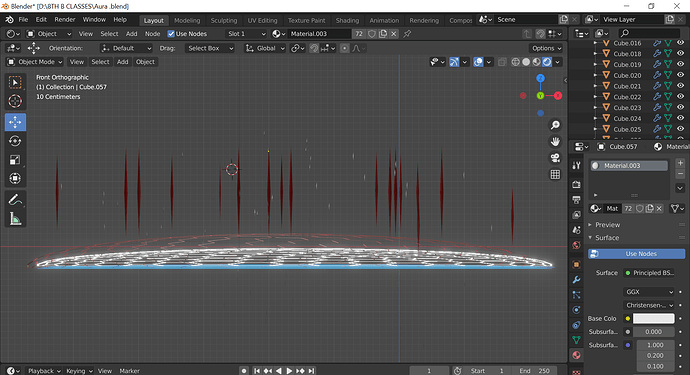The width and height of the screenshot is (690, 375).
Task: Open the Render menu
Action: click(x=65, y=20)
